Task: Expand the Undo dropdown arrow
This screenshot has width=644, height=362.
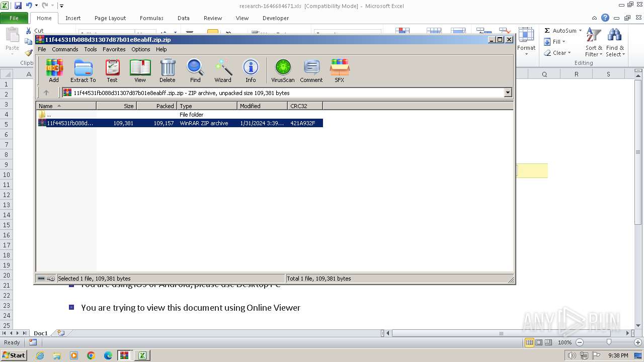Action: (x=36, y=6)
